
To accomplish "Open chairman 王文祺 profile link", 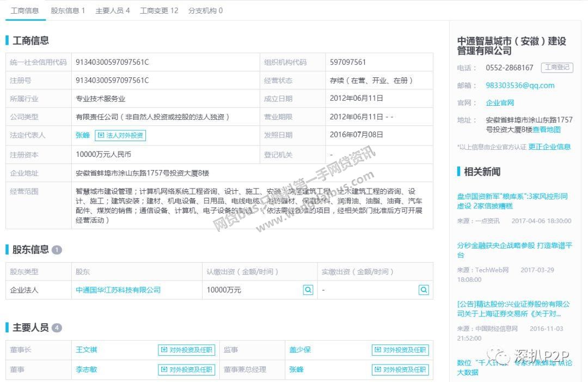I will [86, 350].
